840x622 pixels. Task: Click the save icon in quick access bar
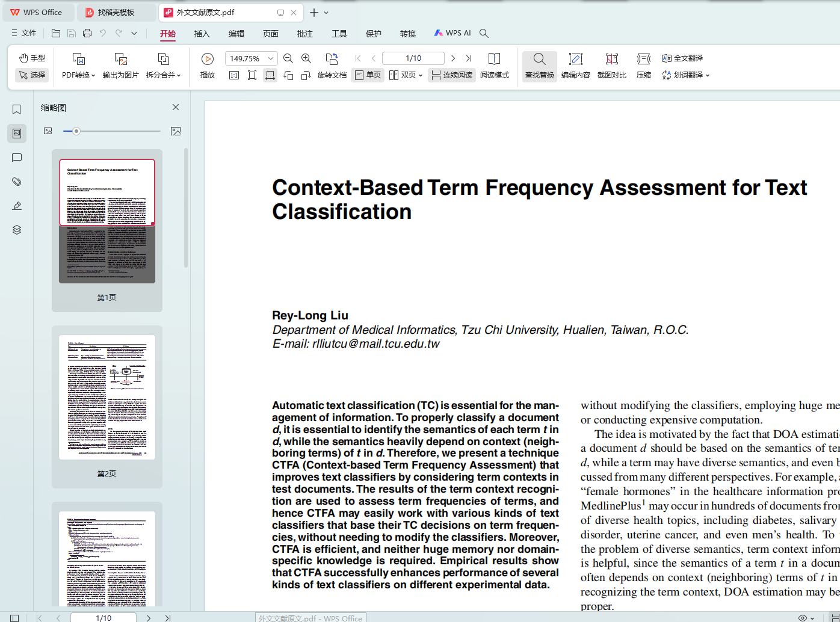(72, 33)
